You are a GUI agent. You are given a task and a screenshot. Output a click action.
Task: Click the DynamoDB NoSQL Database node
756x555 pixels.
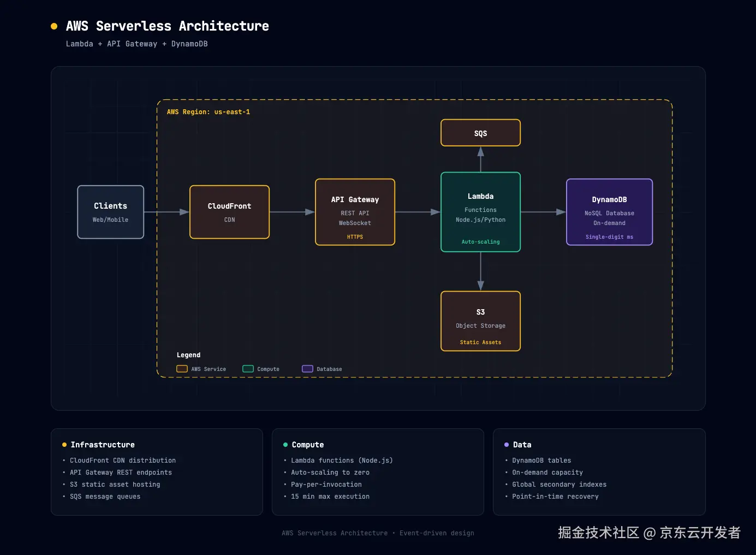[x=609, y=212]
